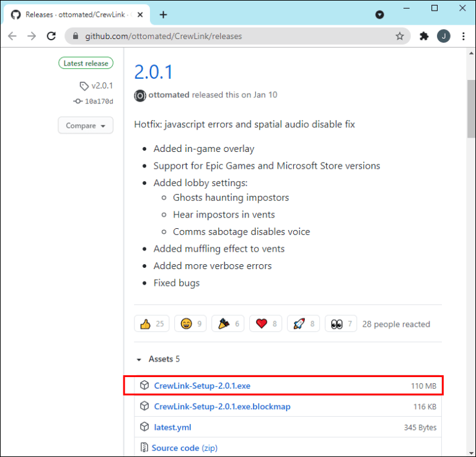476x457 pixels.
Task: Click the browser forward arrow
Action: tap(32, 36)
